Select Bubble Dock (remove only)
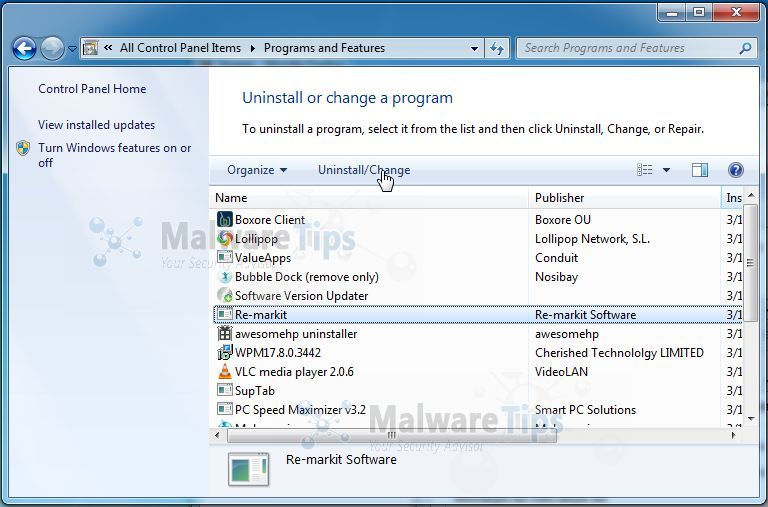The width and height of the screenshot is (768, 507). click(307, 277)
